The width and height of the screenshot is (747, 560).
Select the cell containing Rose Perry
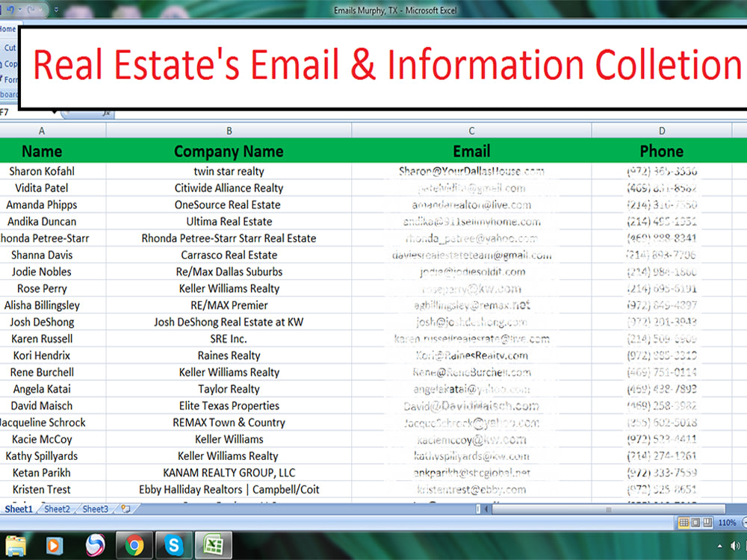(42, 288)
